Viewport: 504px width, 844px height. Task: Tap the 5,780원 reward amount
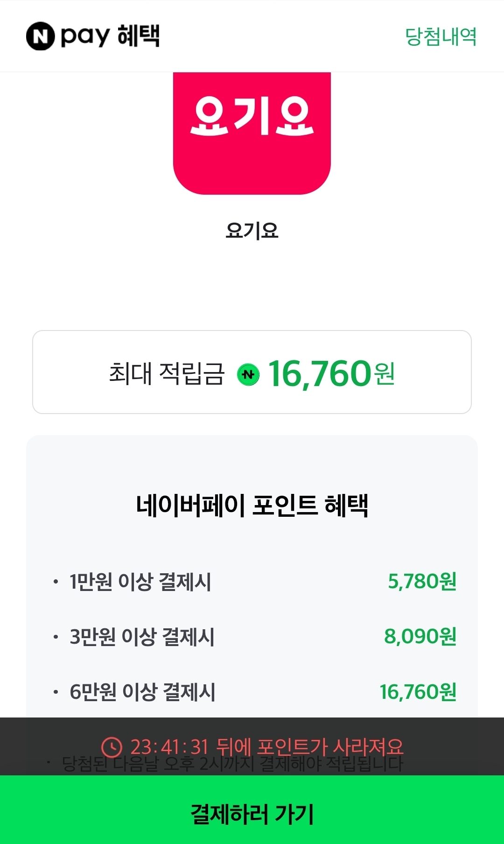pyautogui.click(x=422, y=582)
